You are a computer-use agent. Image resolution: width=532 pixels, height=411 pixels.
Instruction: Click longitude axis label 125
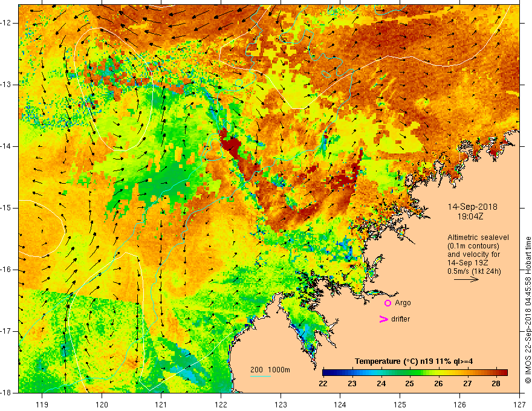coord(400,404)
